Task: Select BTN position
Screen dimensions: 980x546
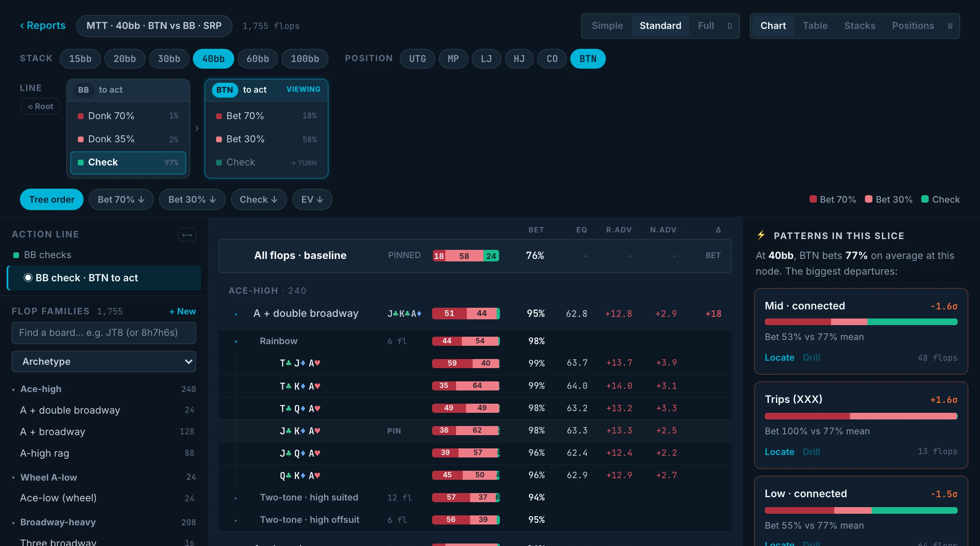Action: [588, 59]
